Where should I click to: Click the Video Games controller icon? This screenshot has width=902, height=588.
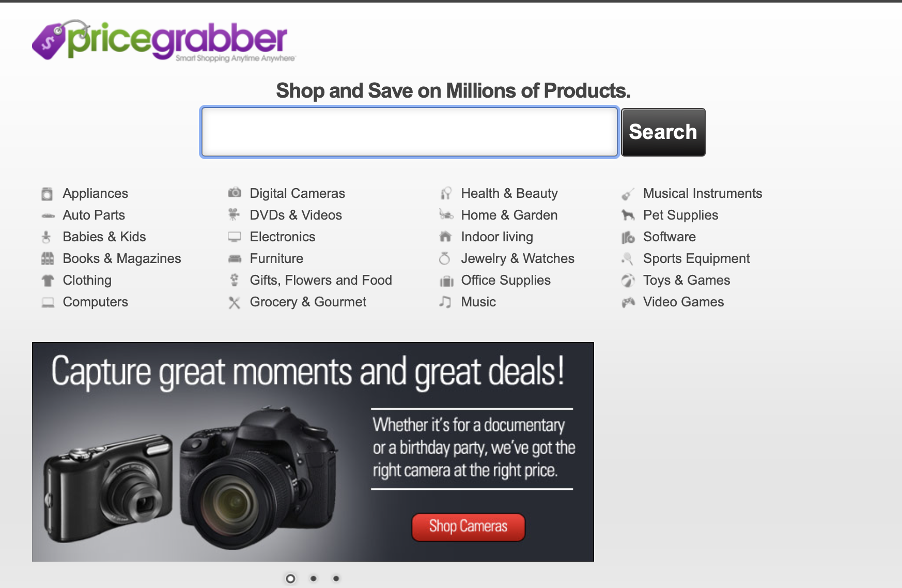click(x=628, y=302)
